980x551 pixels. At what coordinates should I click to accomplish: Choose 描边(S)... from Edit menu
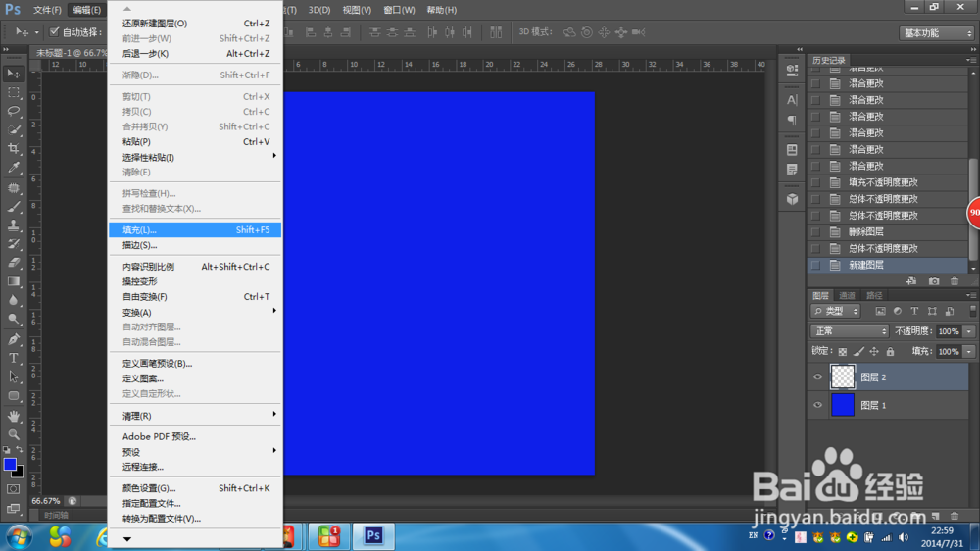(195, 245)
